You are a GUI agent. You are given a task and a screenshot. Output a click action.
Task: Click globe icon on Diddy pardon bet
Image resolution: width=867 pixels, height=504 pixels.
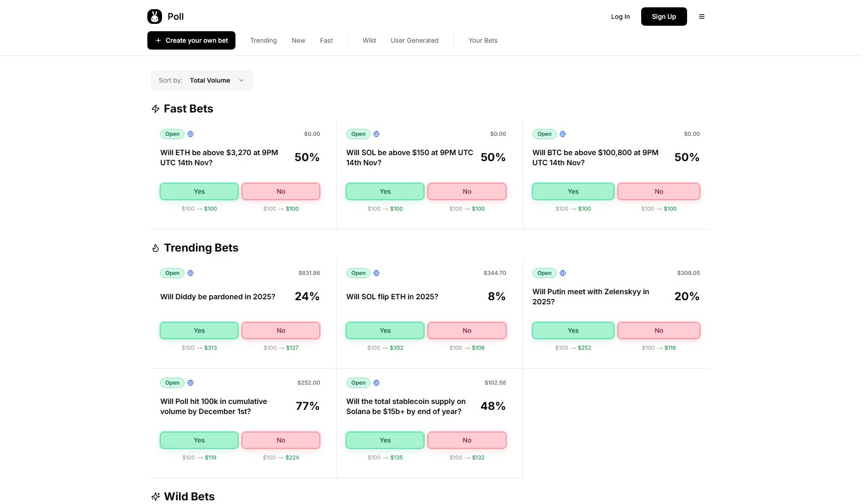click(190, 273)
